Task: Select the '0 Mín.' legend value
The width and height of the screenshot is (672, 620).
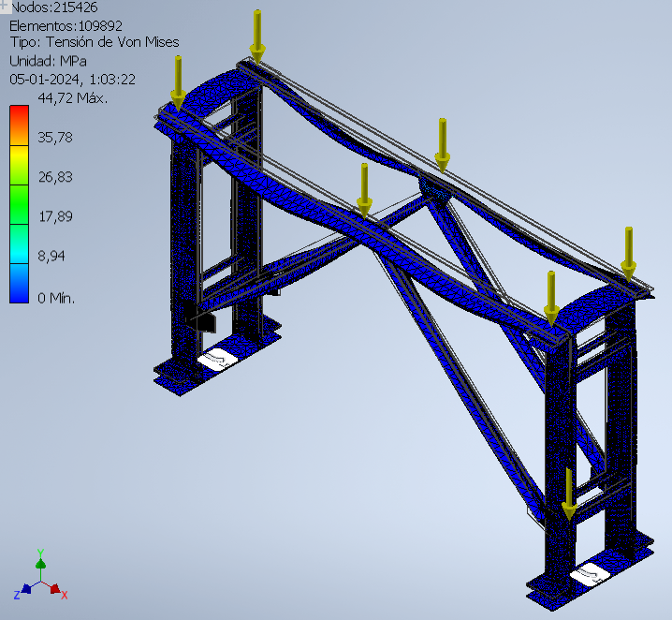Action: 56,298
